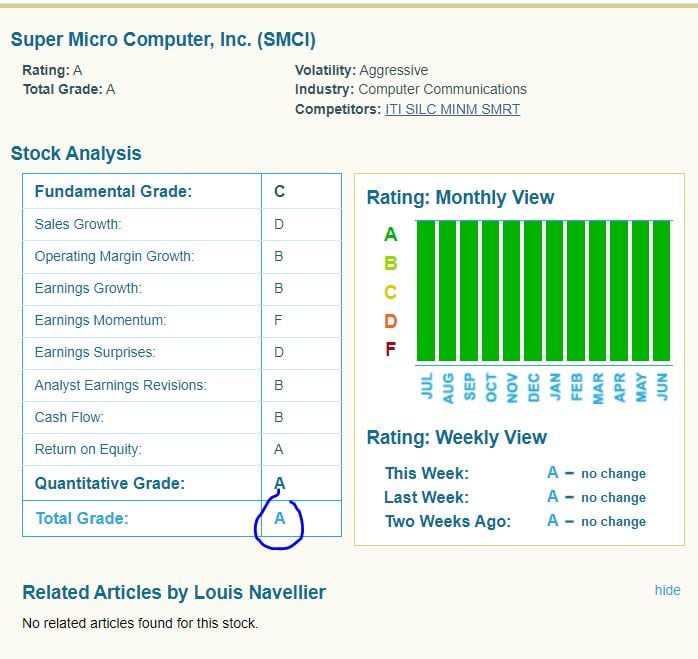Click the Stock Analysis heading
Viewport: 698px width, 659px height.
[76, 153]
